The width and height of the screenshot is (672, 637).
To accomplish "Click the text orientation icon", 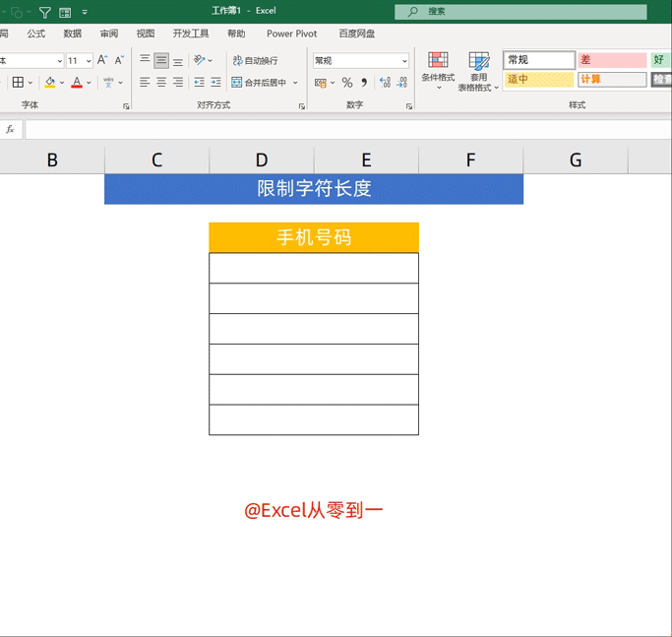I will tap(200, 60).
